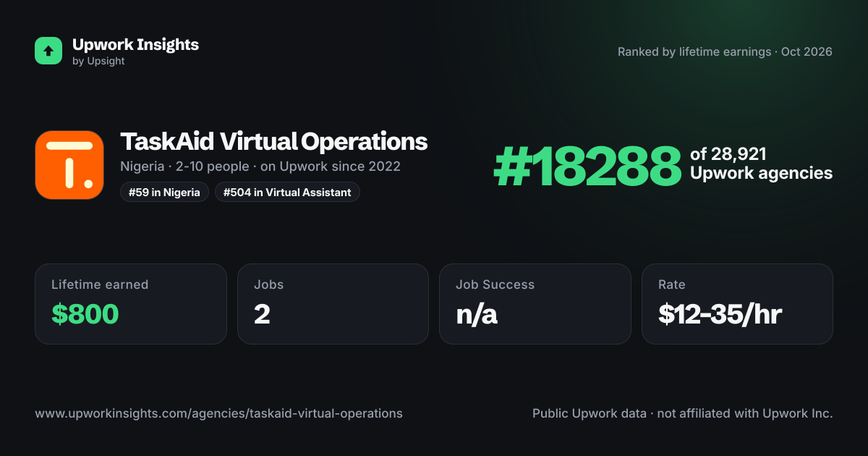Click the Jobs count value 2
868x456 pixels.
coord(262,314)
